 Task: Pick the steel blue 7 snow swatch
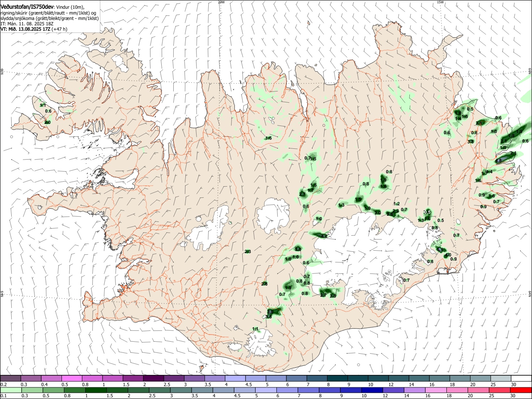click(317, 378)
